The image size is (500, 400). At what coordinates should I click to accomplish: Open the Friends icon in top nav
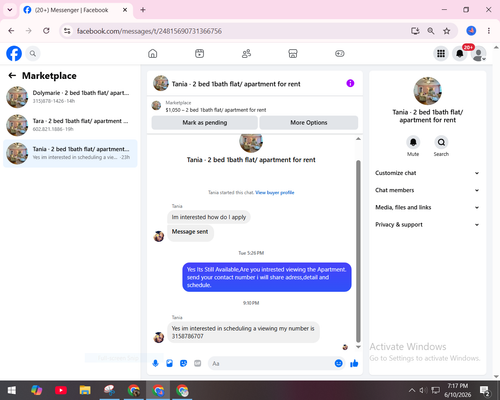246,53
